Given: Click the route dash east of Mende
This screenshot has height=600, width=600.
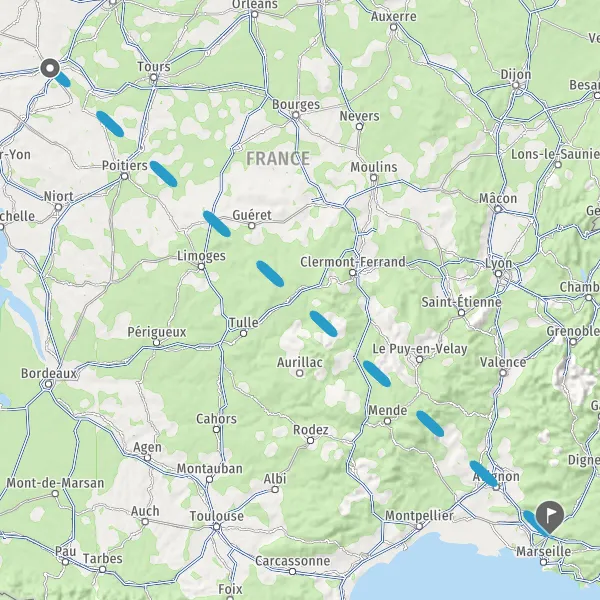Looking at the screenshot, I should [x=430, y=424].
